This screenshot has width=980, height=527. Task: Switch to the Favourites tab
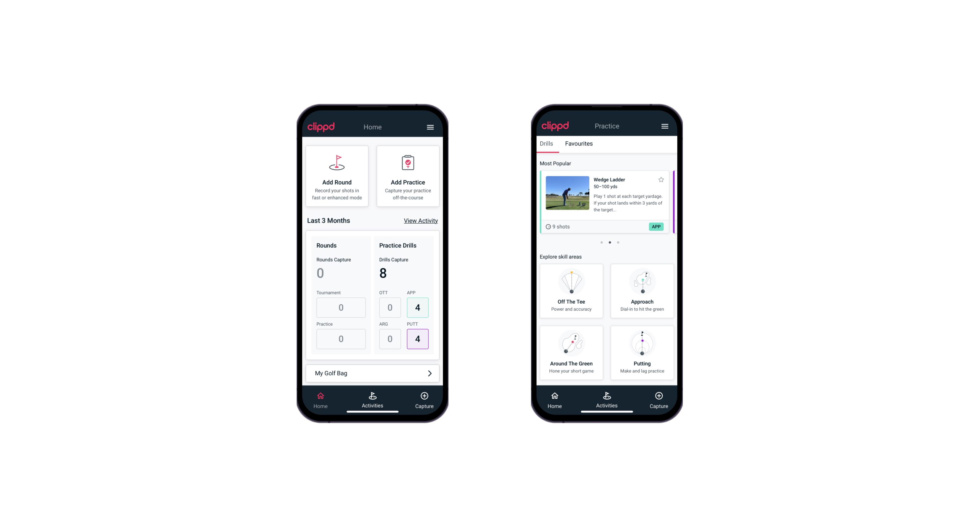(x=578, y=143)
